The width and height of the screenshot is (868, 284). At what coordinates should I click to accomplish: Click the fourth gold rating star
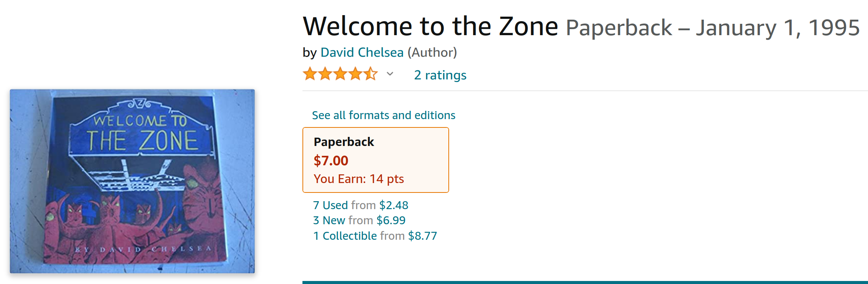[355, 74]
